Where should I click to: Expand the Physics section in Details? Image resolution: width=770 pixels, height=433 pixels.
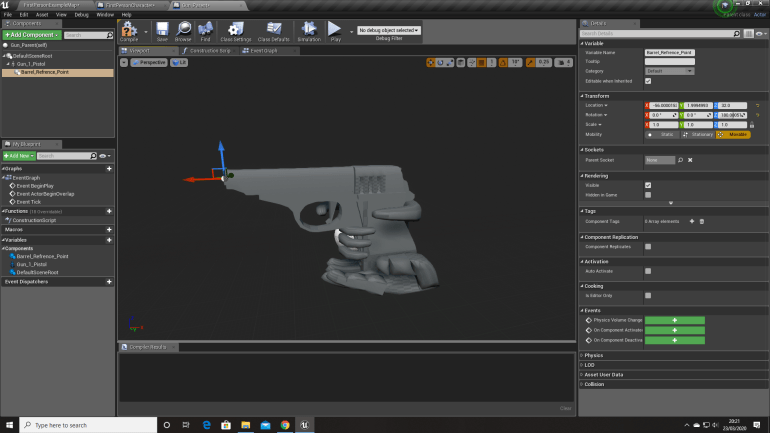tap(593, 355)
